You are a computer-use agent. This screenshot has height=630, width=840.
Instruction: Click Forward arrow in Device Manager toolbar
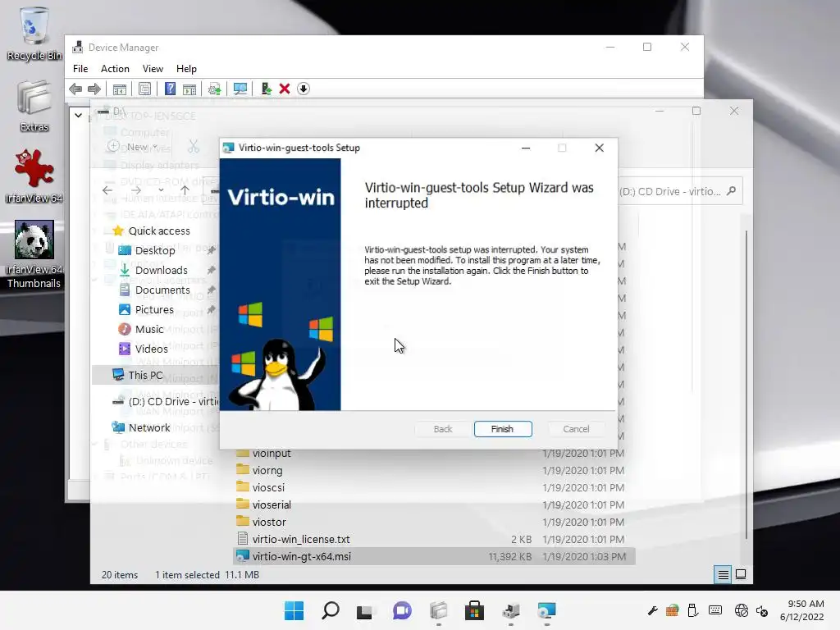point(94,89)
